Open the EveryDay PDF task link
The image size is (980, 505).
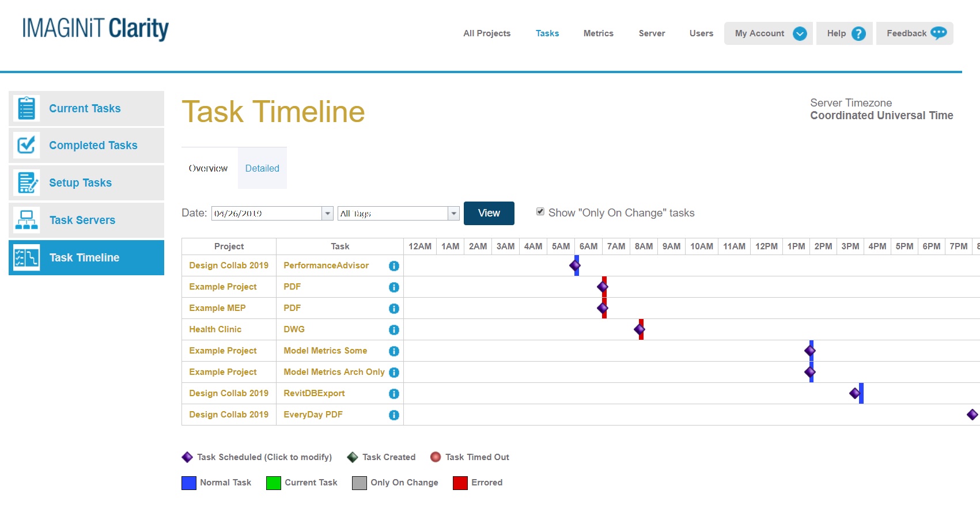point(313,415)
